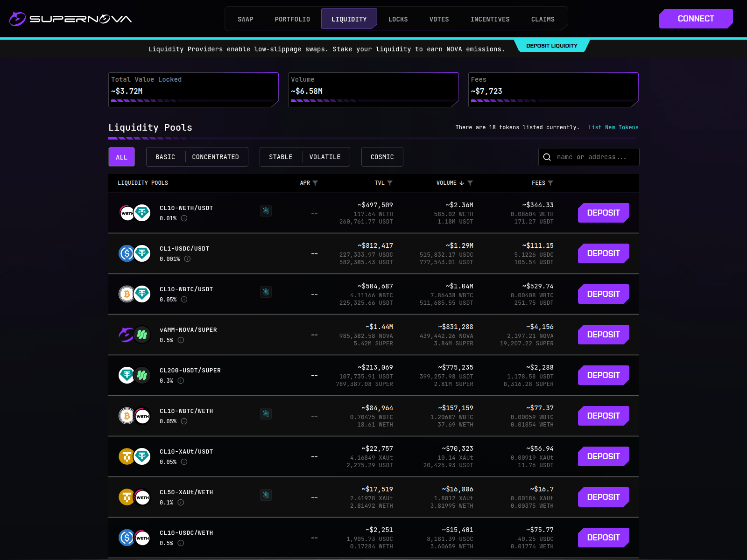This screenshot has width=747, height=560.
Task: Click WBTC/WETH token pair icons
Action: [134, 416]
